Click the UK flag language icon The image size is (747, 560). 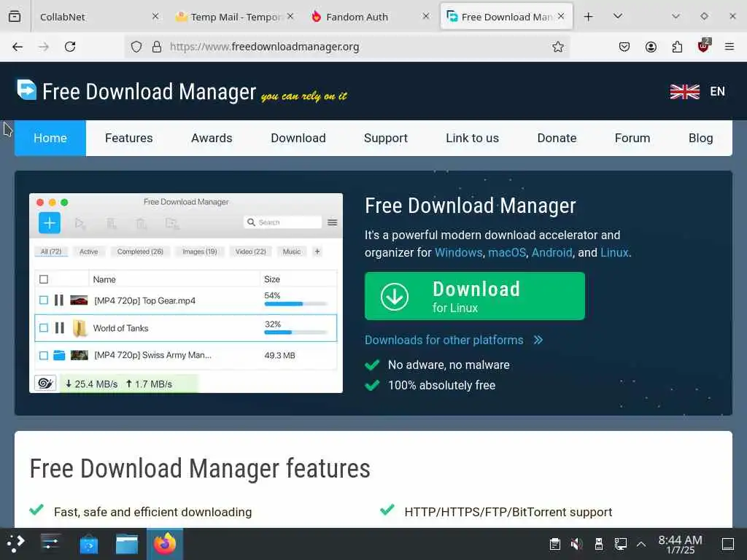684,91
